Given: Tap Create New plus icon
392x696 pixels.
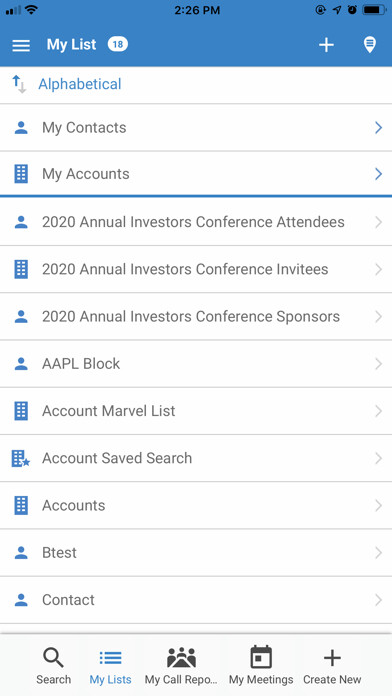Looking at the screenshot, I should pyautogui.click(x=332, y=657).
